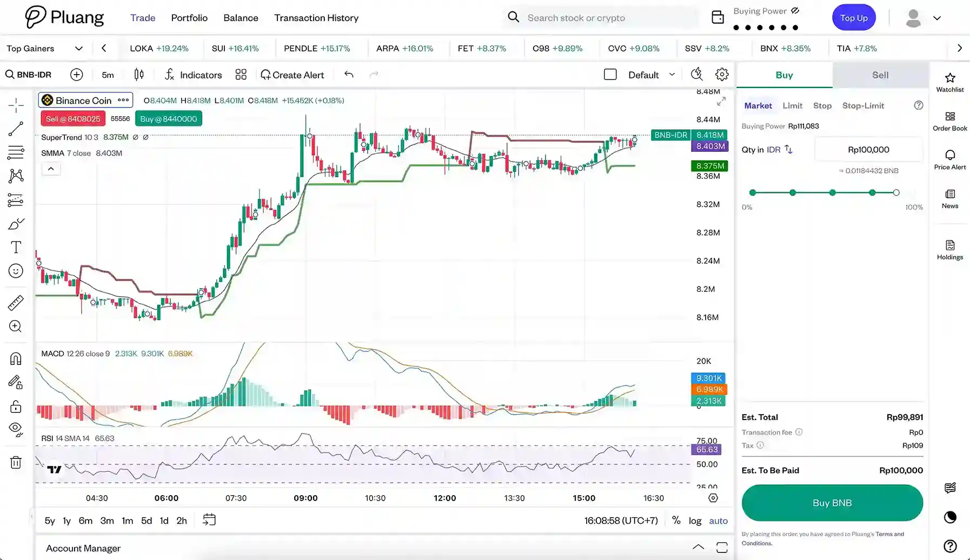Undo the last chart action
970x560 pixels.
[x=349, y=75]
